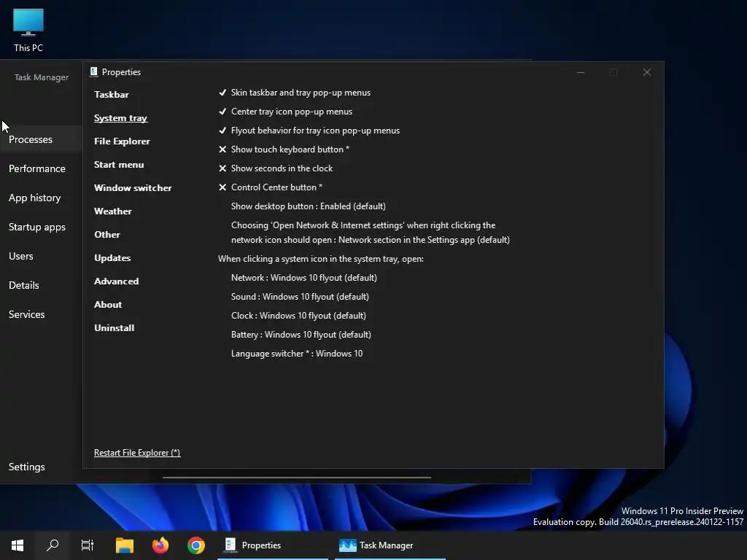Select Details in Task Manager sidebar

click(24, 285)
